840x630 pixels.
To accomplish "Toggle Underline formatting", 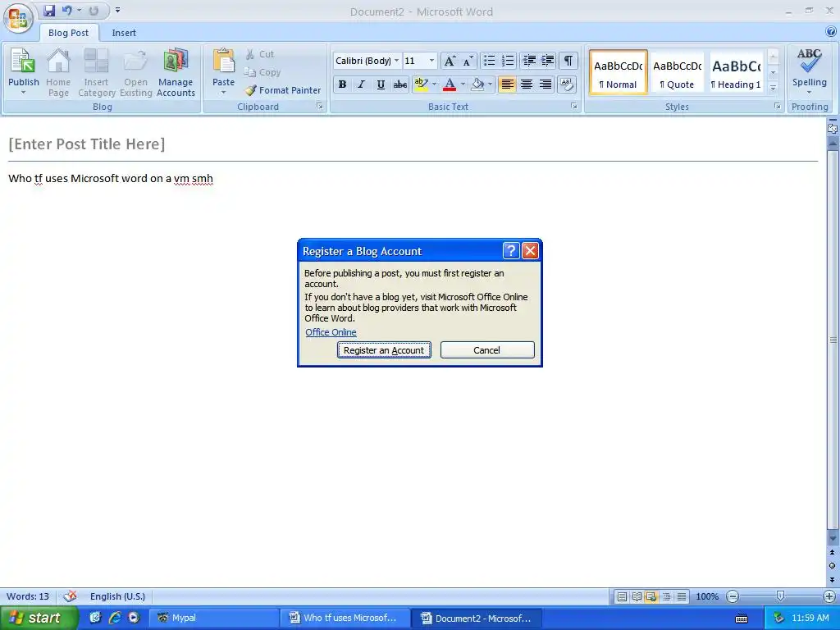I will [381, 84].
